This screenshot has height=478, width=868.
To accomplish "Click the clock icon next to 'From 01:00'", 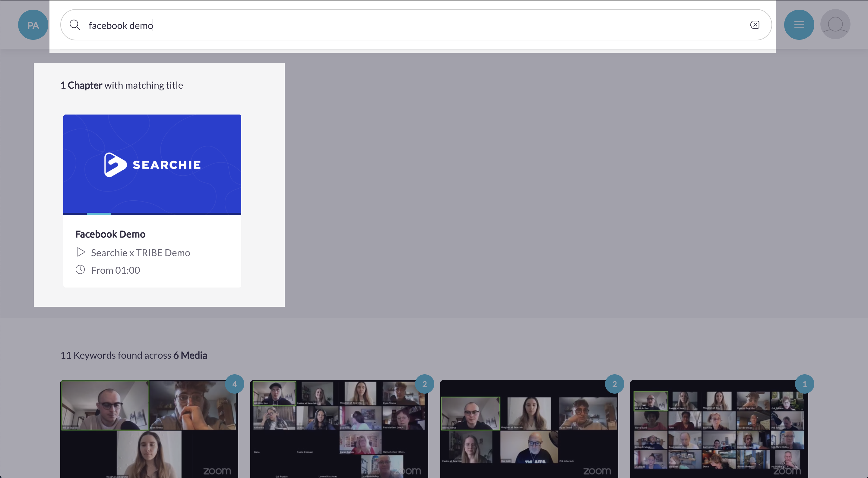I will pyautogui.click(x=80, y=270).
